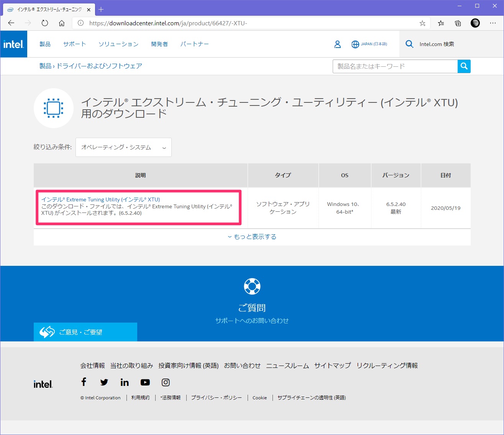
Task: Click the *法務情報 footer link
Action: [171, 398]
